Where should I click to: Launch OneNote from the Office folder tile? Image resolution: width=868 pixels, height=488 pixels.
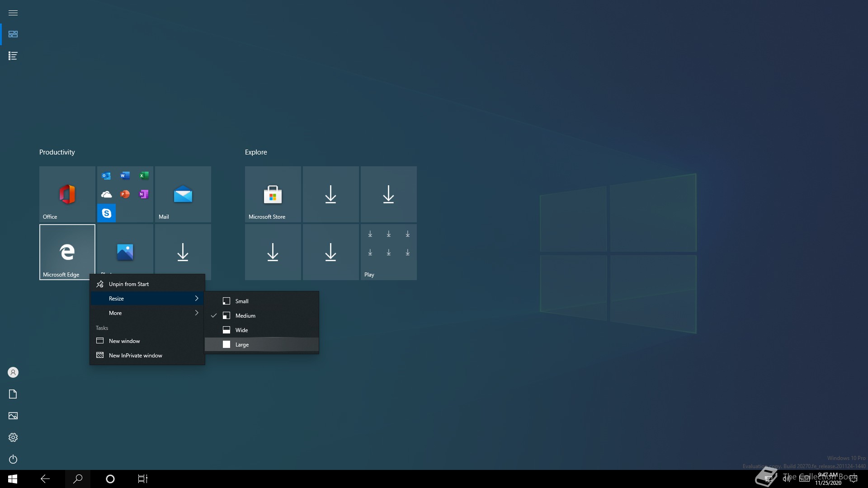coord(144,194)
